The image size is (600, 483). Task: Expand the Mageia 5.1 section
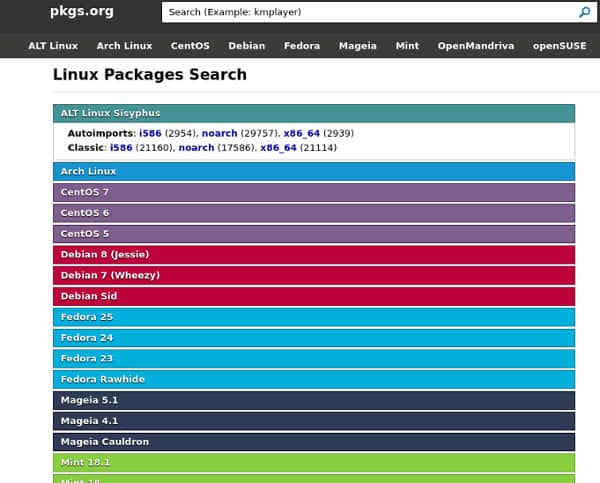pyautogui.click(x=314, y=400)
